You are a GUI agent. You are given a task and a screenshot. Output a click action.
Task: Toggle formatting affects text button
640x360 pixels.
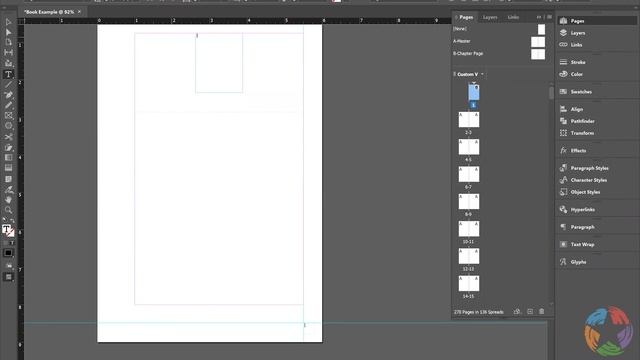[12, 243]
